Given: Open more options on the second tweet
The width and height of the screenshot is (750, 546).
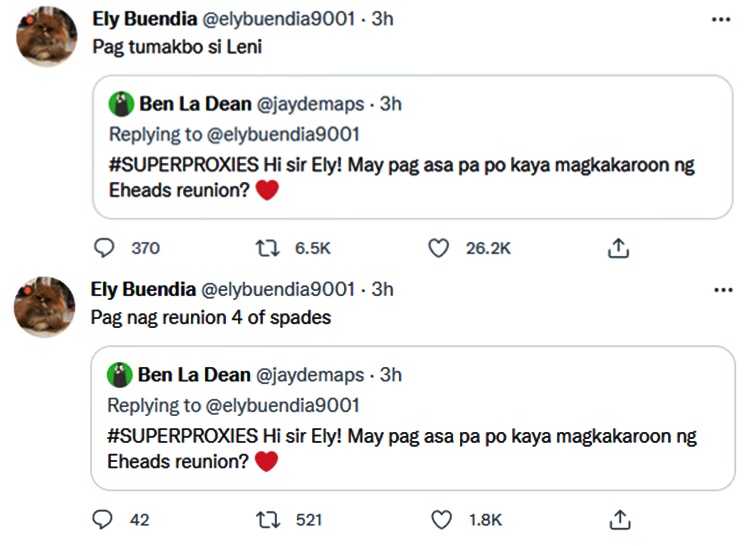Looking at the screenshot, I should click(721, 290).
